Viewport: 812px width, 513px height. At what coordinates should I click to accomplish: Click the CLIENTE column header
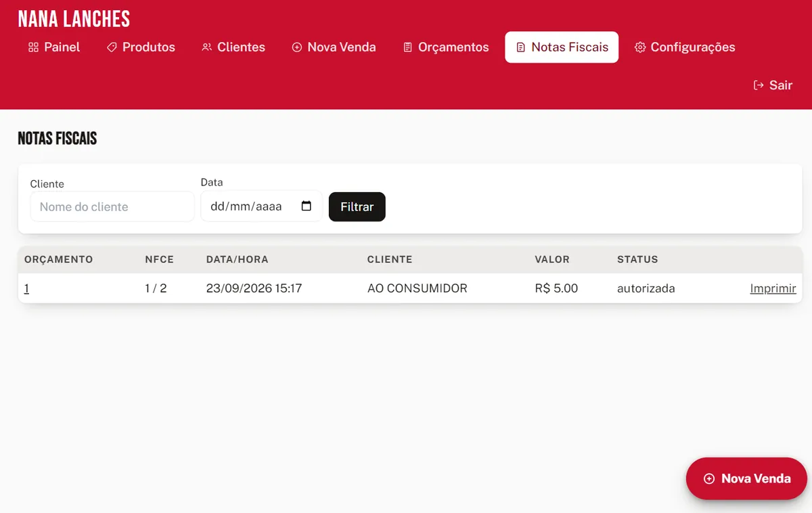coord(390,259)
